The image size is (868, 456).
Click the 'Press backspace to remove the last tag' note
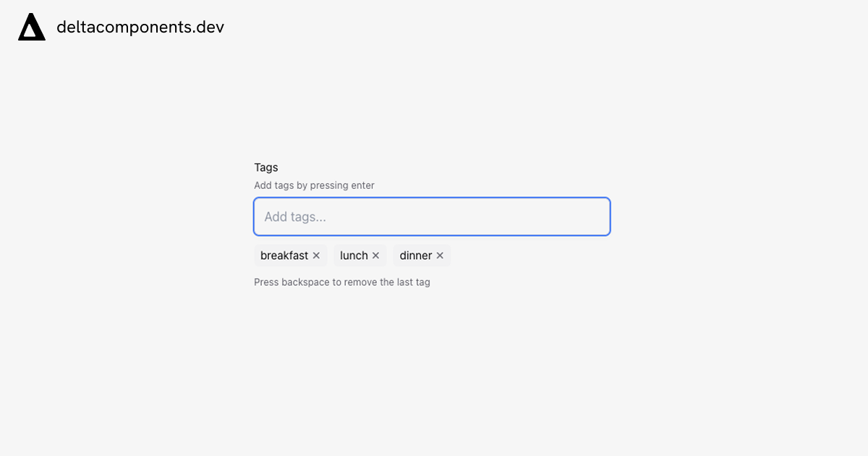342,282
